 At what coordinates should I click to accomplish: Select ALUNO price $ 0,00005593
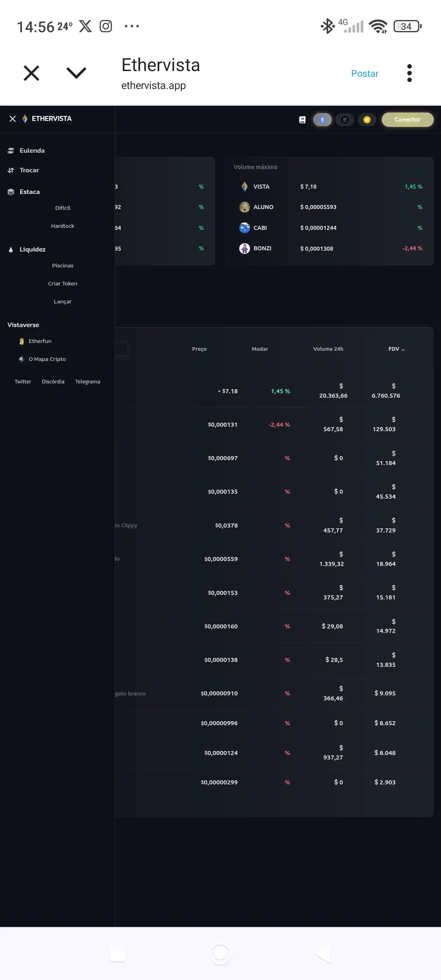(318, 207)
